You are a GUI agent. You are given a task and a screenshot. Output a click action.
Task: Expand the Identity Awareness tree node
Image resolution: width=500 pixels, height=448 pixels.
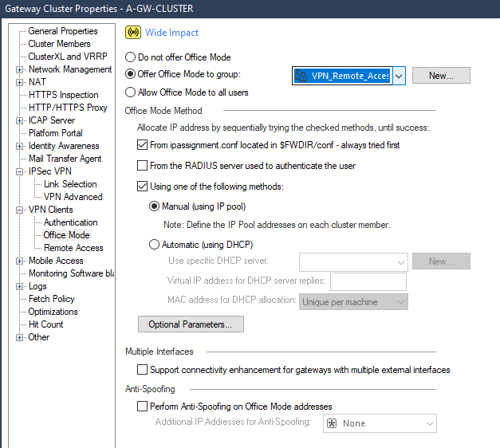point(20,146)
